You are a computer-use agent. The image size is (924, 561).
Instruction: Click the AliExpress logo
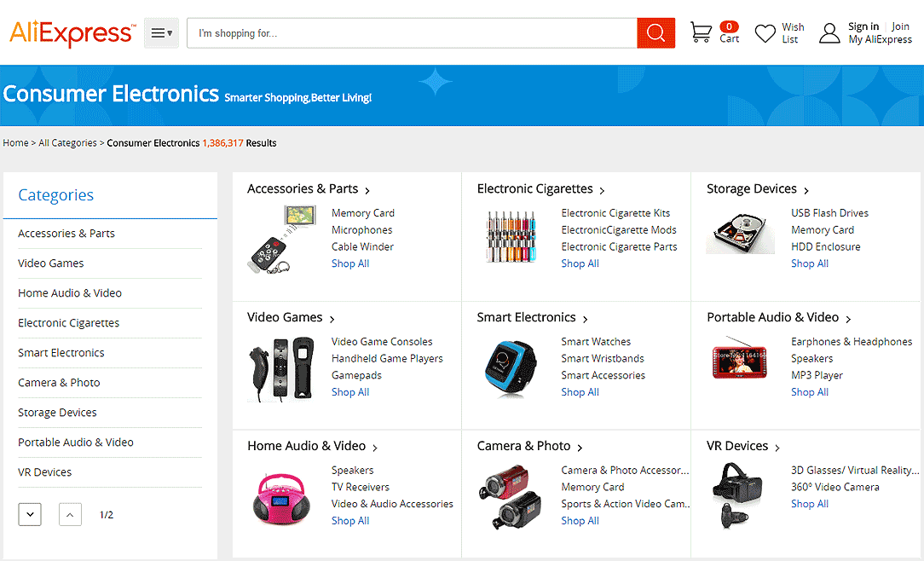coord(72,33)
